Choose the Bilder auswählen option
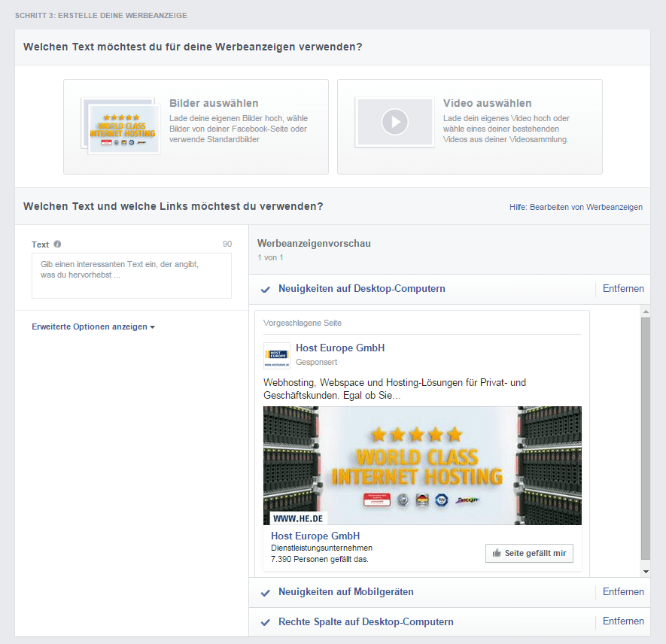This screenshot has height=644, width=666. pos(196,126)
